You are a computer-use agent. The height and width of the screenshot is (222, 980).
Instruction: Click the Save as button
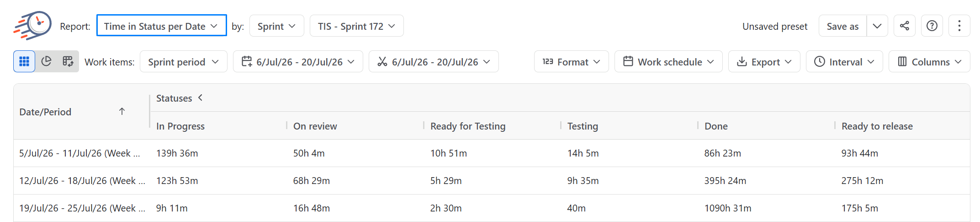[842, 26]
